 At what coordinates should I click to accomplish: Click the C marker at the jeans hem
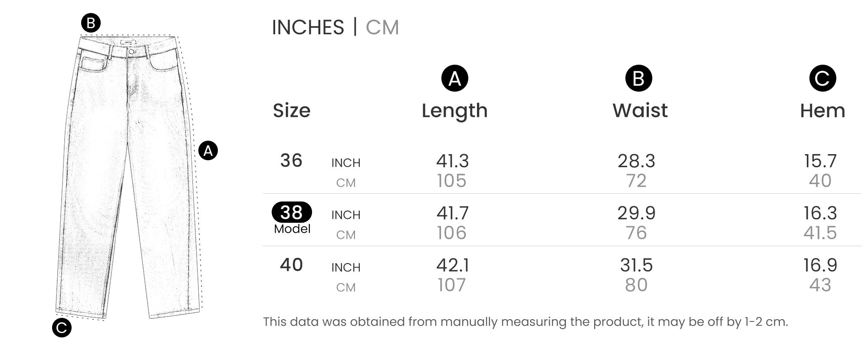(62, 328)
